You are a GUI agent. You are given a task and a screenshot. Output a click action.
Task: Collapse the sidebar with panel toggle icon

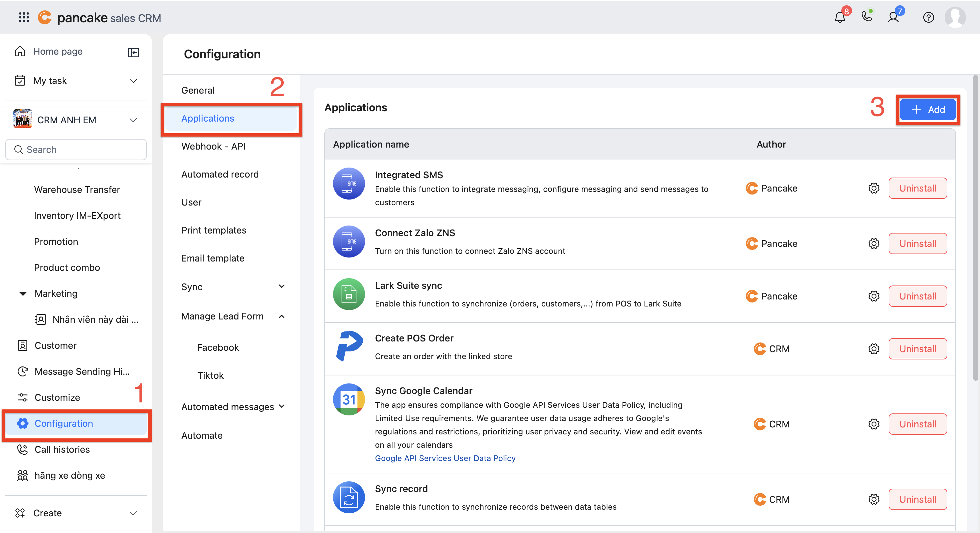point(133,52)
